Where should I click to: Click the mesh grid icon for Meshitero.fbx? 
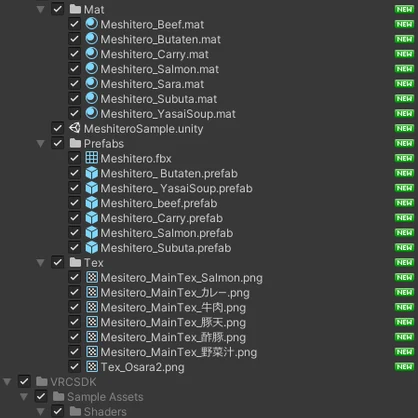92,158
